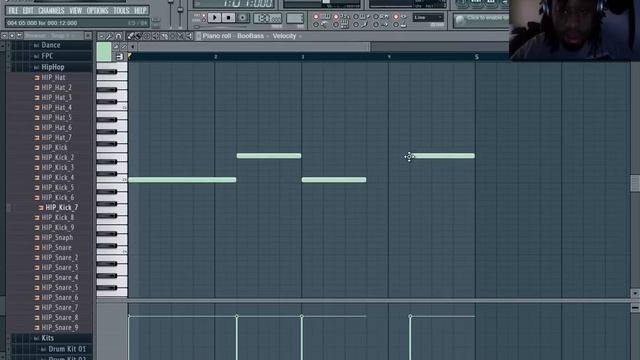Expand Drum Kit 01 entry
640x360 pixels.
coord(67,349)
